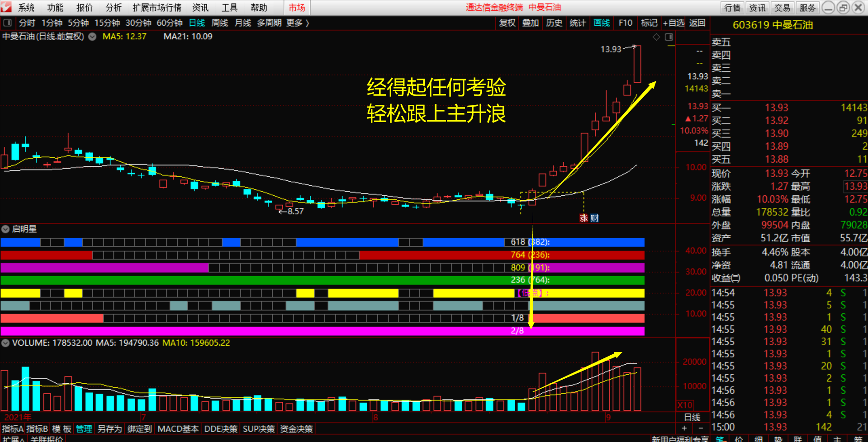868x442 pixels.
Task: Open the 功能 menu
Action: (x=55, y=8)
